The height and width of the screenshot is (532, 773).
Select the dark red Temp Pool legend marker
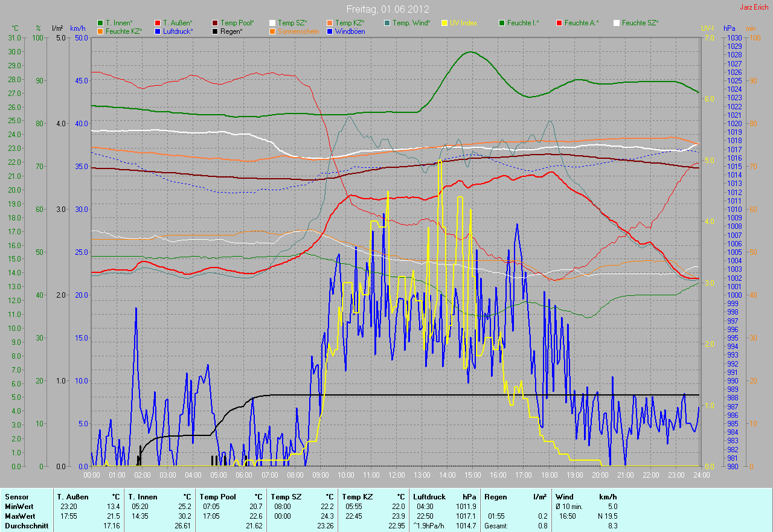[216, 23]
